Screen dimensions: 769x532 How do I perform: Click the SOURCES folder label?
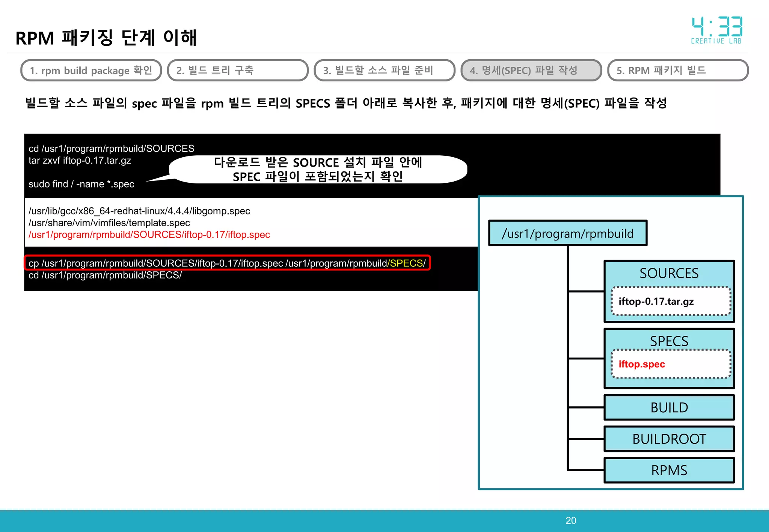click(669, 273)
